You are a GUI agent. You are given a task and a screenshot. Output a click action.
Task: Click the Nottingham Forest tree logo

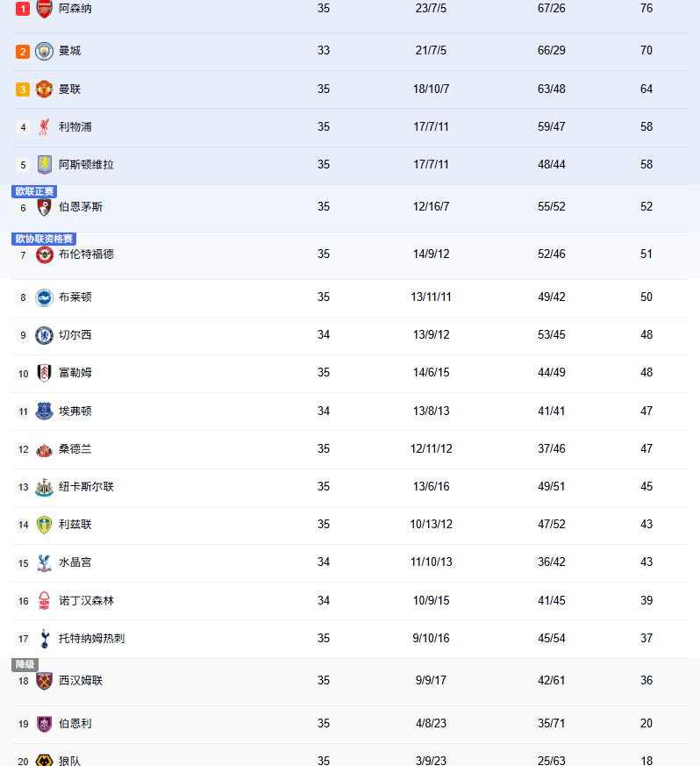(44, 601)
